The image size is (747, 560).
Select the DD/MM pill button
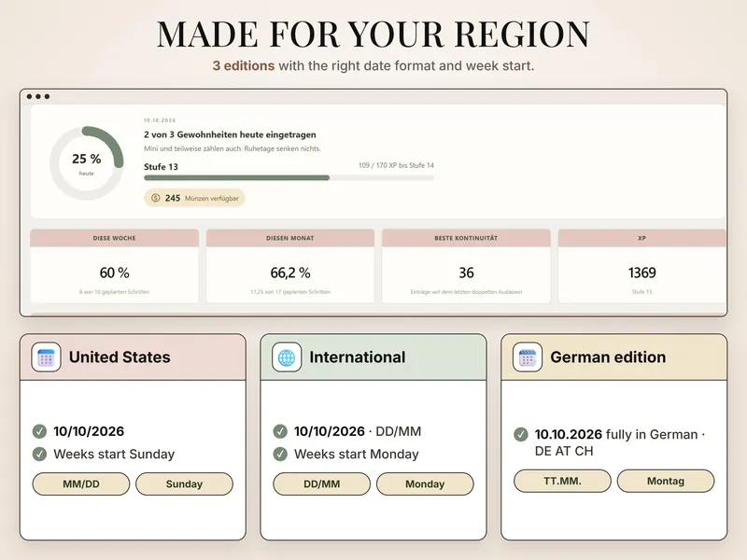[321, 483]
